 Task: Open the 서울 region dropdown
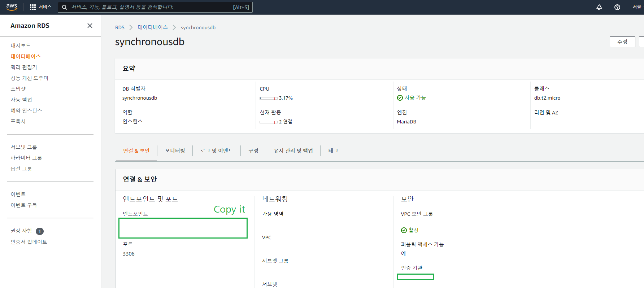pos(638,7)
